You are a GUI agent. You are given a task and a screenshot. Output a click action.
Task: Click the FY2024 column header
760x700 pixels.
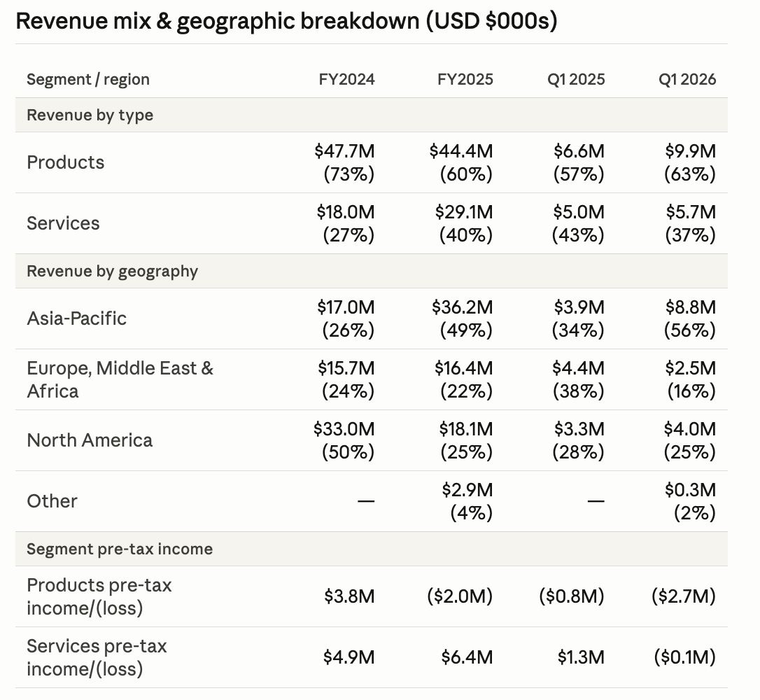coord(346,80)
